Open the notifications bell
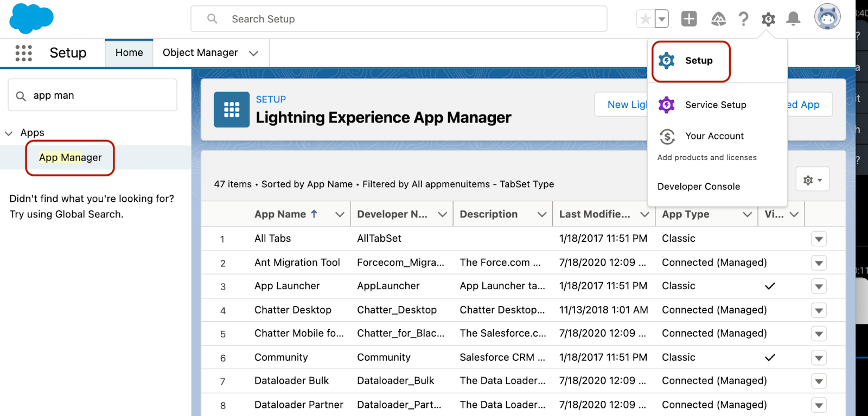 tap(793, 19)
